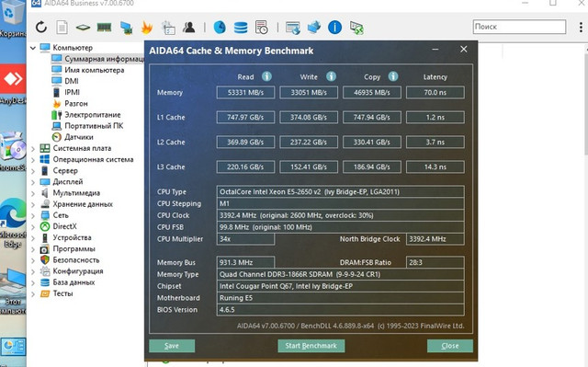Screen dimensions: 588x367
Task: Click the search field labeled Поиск
Action: 519,27
